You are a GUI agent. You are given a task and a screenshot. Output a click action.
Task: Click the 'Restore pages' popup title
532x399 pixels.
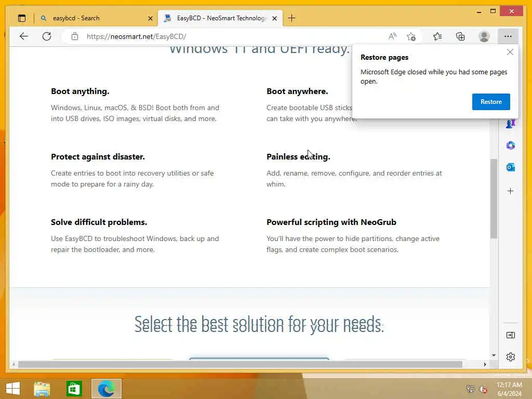tap(384, 57)
